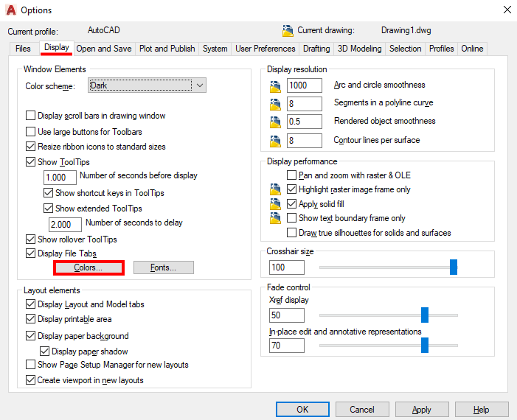Click the Segments in a polyline curve field

click(x=305, y=104)
